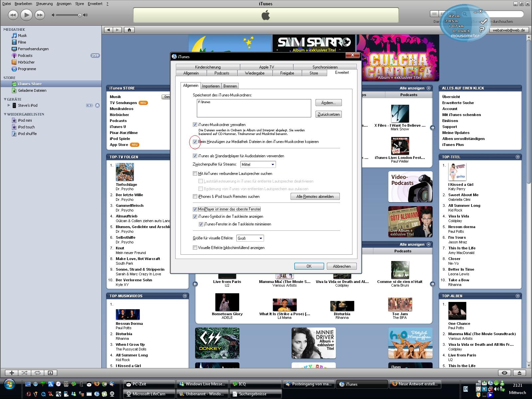Go to the iTunes Store home page icon
Screen dimensions: 532x399
tap(129, 30)
